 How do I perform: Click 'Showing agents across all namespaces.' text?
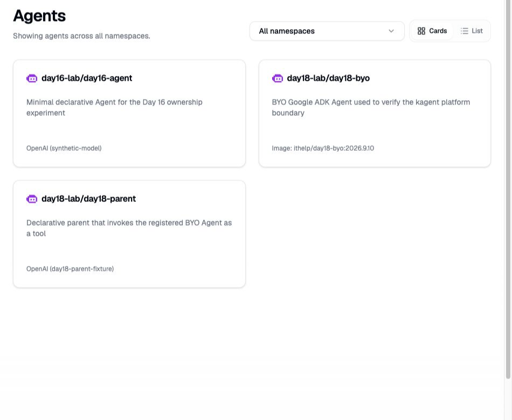(81, 36)
